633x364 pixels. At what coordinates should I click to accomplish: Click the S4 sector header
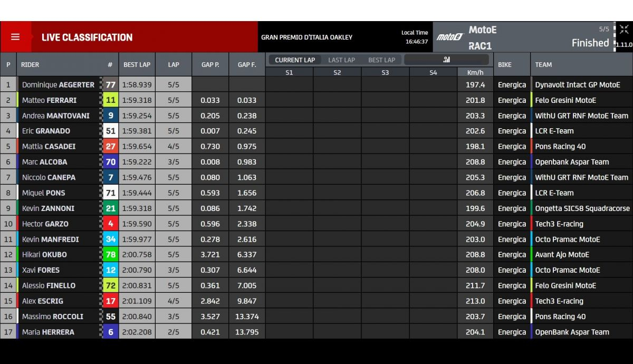433,72
